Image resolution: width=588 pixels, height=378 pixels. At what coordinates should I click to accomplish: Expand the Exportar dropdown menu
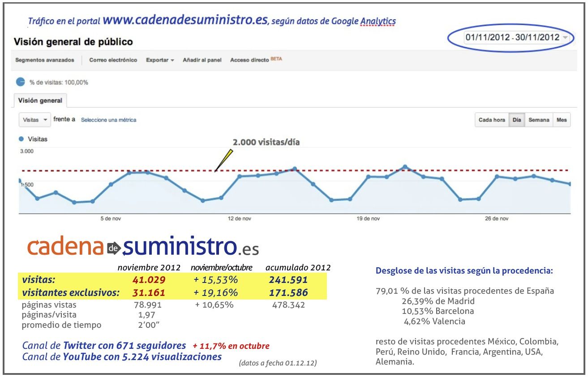(x=160, y=60)
